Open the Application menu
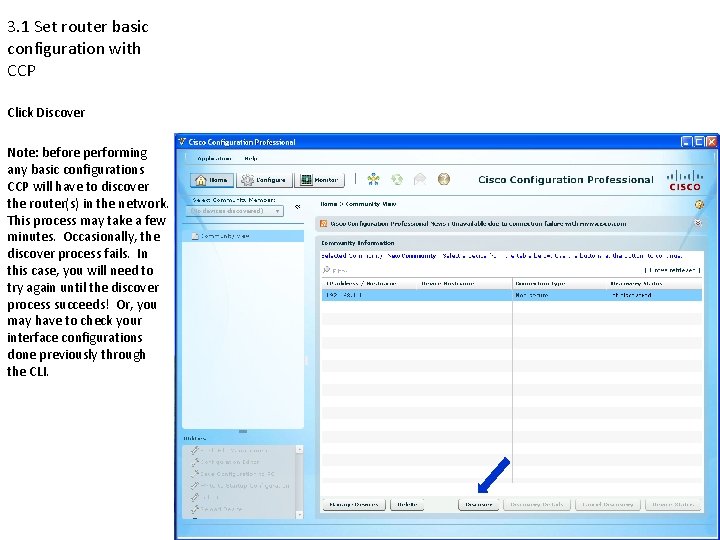 point(214,158)
